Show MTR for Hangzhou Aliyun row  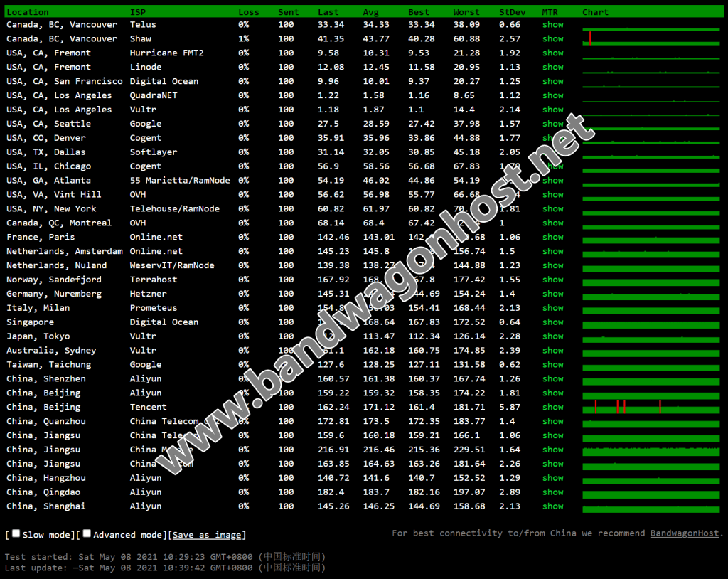[x=553, y=478]
